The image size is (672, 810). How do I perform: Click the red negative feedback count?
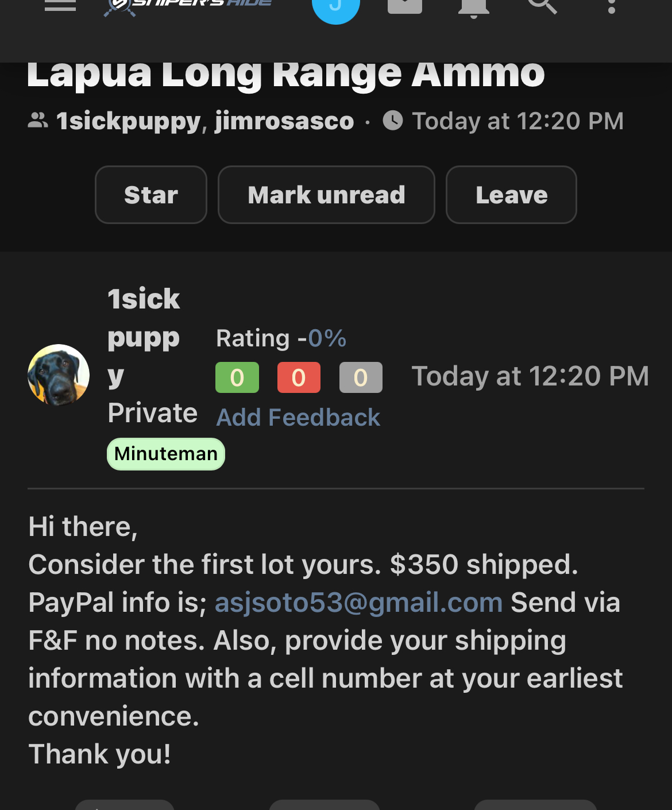click(299, 378)
